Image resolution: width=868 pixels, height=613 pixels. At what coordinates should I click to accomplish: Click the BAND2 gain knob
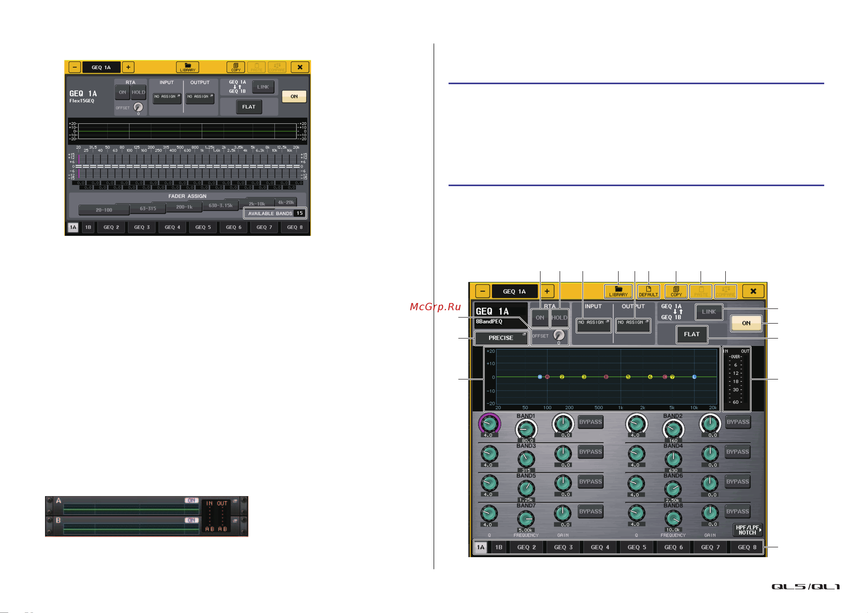click(x=710, y=424)
